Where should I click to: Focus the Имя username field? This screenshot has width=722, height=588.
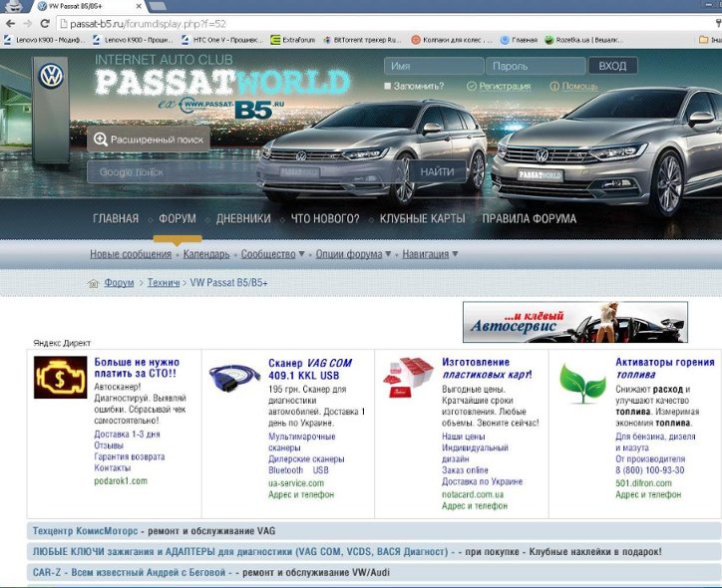point(434,66)
